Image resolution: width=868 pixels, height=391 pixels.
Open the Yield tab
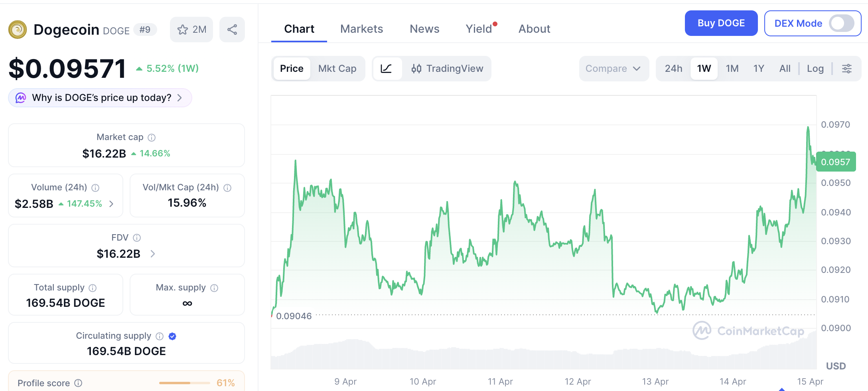[479, 29]
